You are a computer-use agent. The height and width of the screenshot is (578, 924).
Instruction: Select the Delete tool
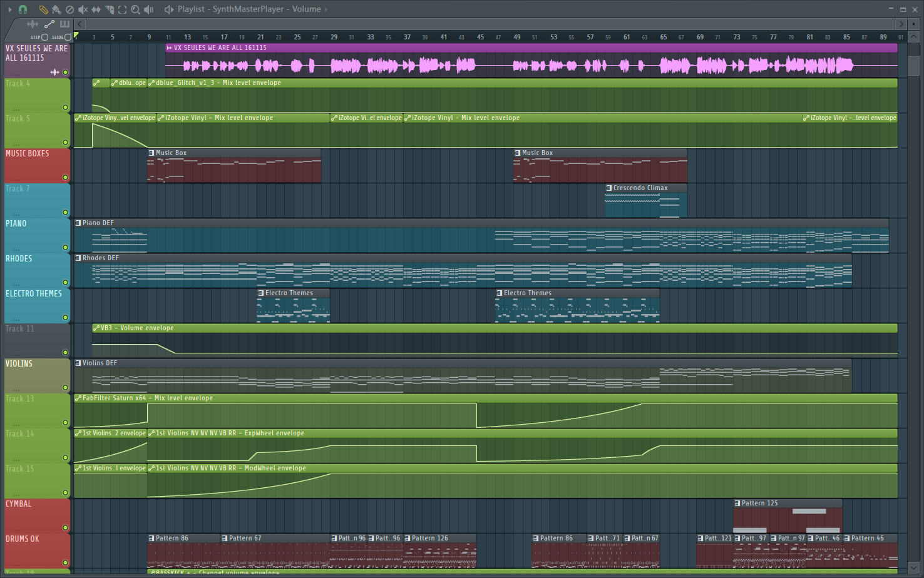69,9
